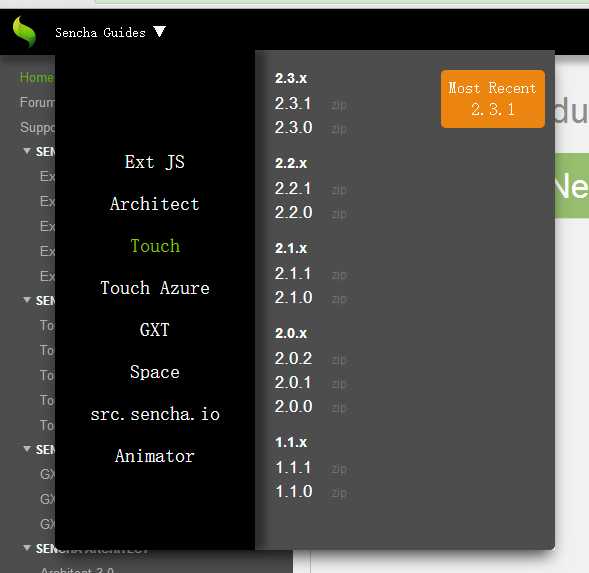Click the 2.0.x version group heading
This screenshot has height=573, width=589.
click(291, 333)
